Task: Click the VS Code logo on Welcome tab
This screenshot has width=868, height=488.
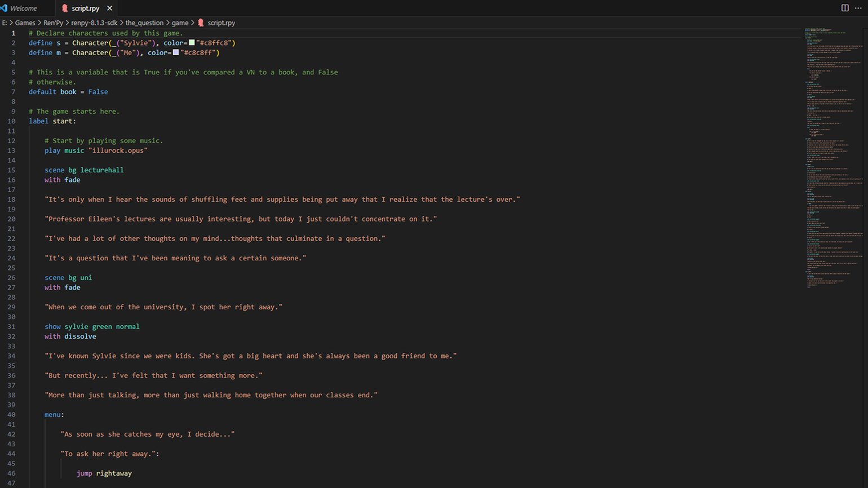Action: (4, 8)
